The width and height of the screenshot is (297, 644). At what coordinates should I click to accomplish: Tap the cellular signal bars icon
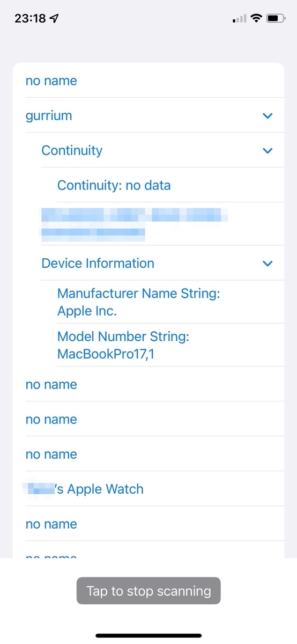[240, 19]
